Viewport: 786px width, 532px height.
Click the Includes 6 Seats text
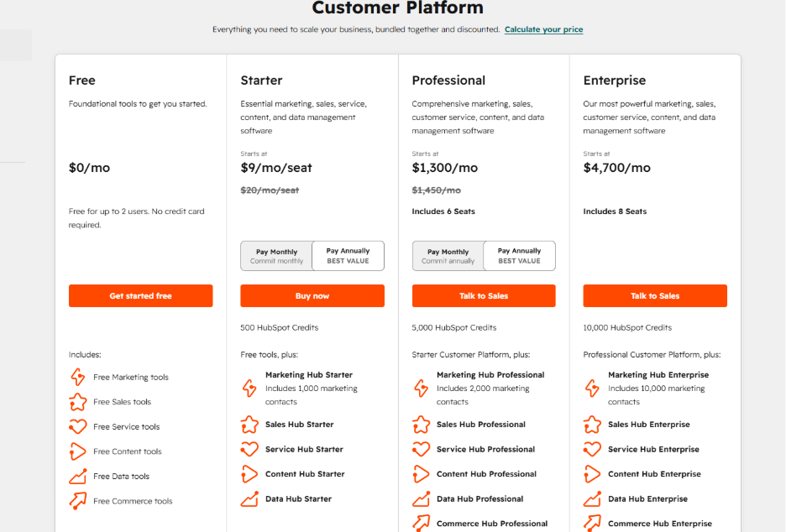443,211
